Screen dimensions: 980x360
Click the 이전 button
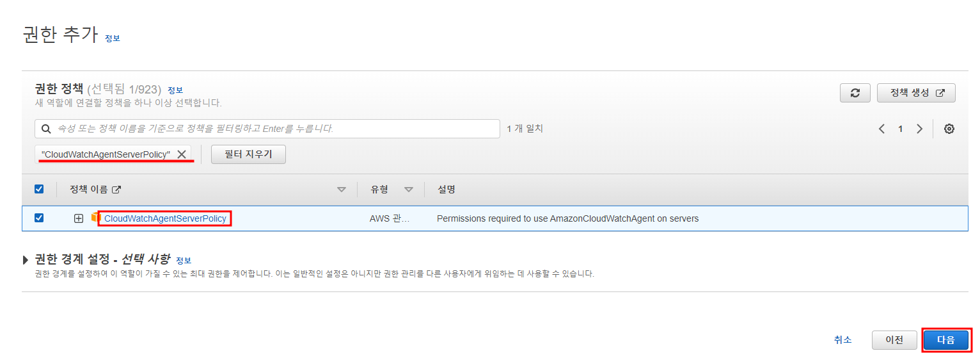coord(894,340)
